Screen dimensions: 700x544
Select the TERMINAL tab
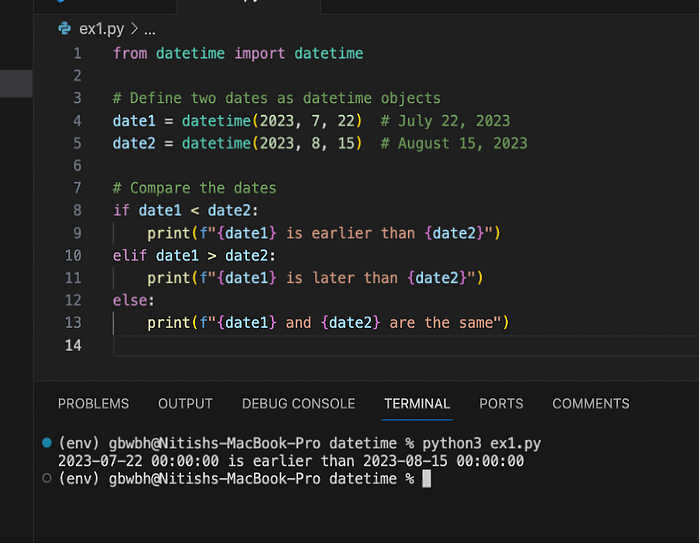point(417,403)
